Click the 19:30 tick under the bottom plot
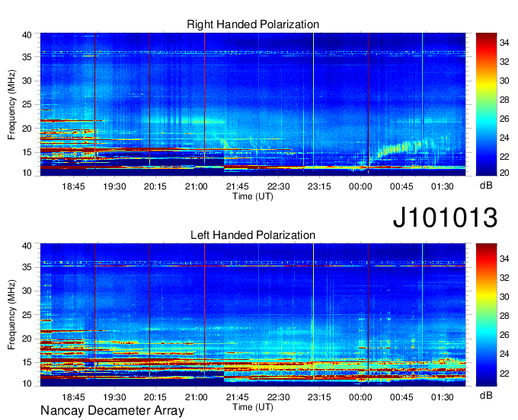 coord(114,397)
